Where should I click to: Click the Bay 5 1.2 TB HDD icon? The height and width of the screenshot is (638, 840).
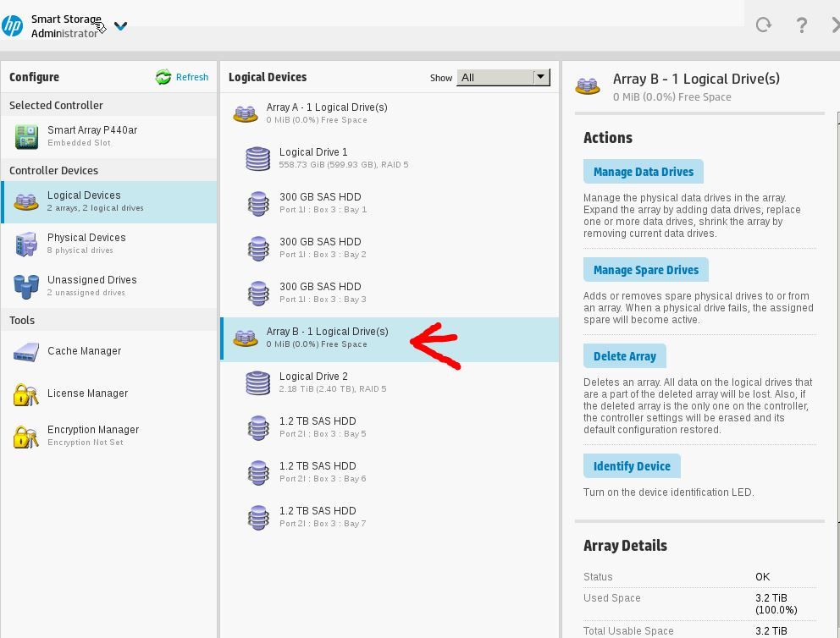click(x=258, y=428)
